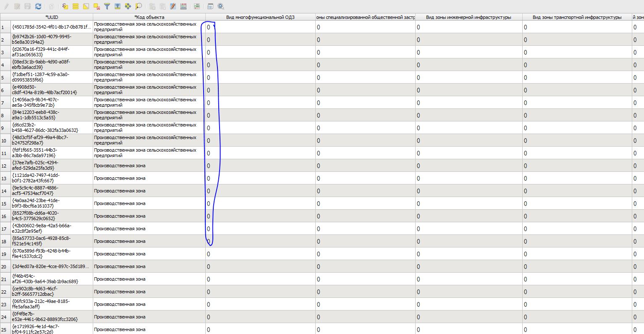The image size is (644, 334).
Task: Click row 20 value 0 under Вид многофункциональной ОДЗ
Action: point(260,266)
